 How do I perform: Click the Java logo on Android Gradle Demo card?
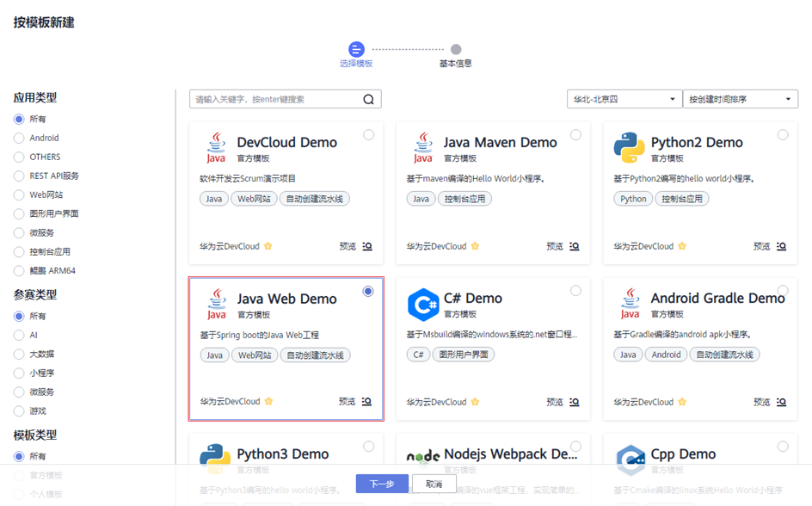tap(631, 304)
